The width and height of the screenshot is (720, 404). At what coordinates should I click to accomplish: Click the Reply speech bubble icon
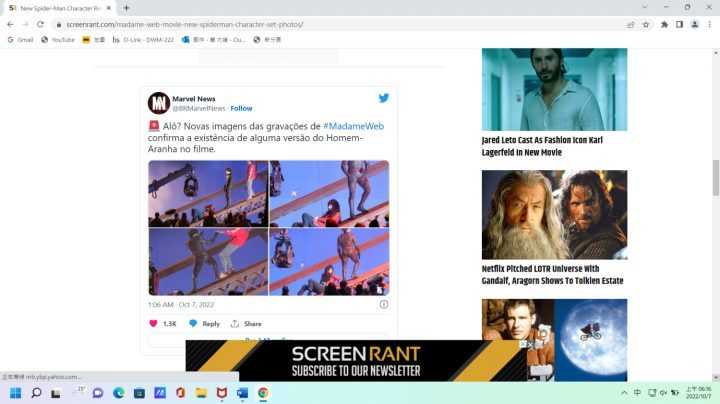click(x=193, y=323)
